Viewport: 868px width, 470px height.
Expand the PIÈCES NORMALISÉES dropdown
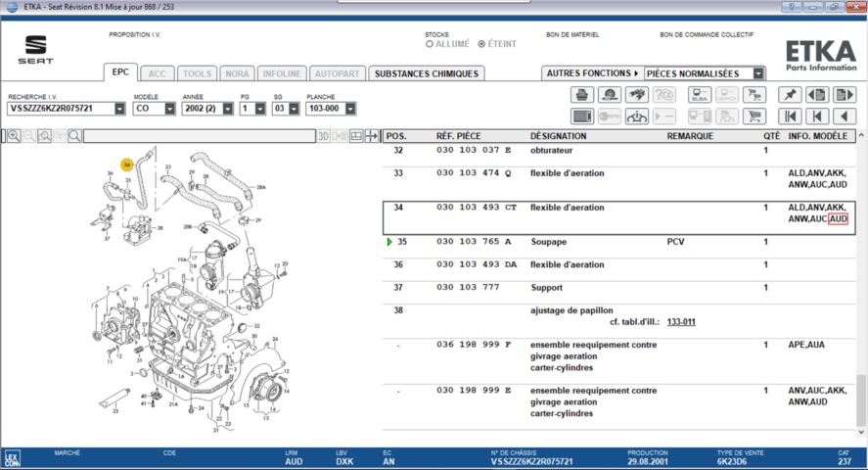click(758, 73)
